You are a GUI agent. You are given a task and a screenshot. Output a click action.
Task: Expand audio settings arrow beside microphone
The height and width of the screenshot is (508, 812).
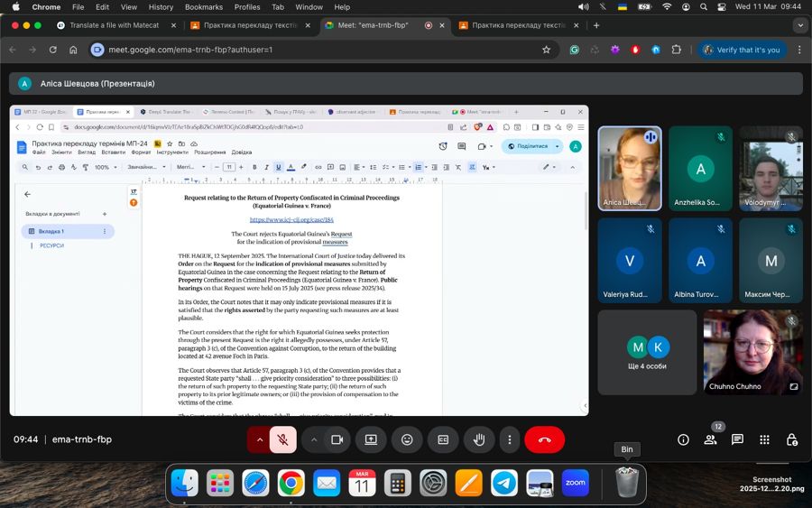260,439
